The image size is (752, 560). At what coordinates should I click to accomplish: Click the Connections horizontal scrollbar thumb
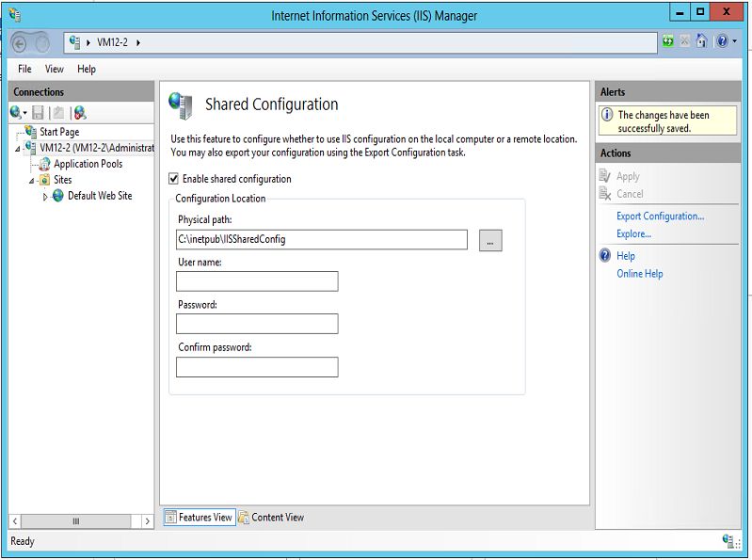pyautogui.click(x=76, y=521)
